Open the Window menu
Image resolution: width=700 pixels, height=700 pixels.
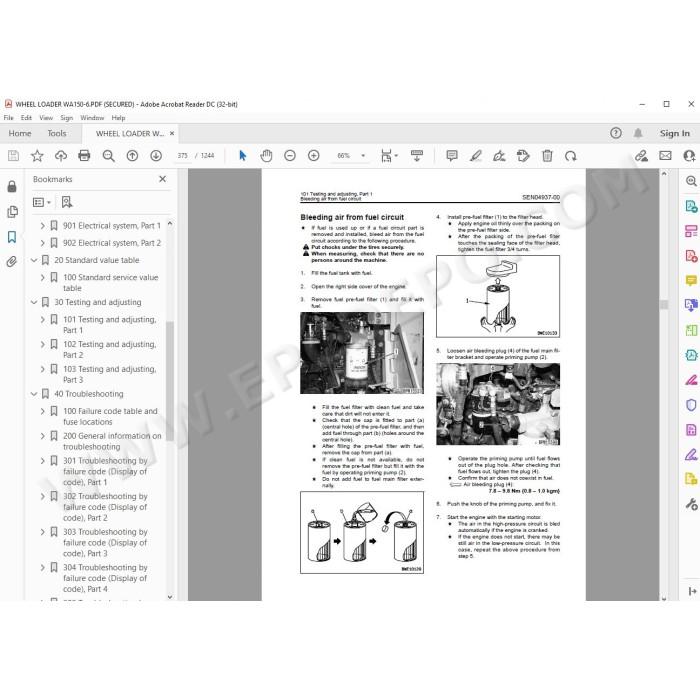[92, 118]
